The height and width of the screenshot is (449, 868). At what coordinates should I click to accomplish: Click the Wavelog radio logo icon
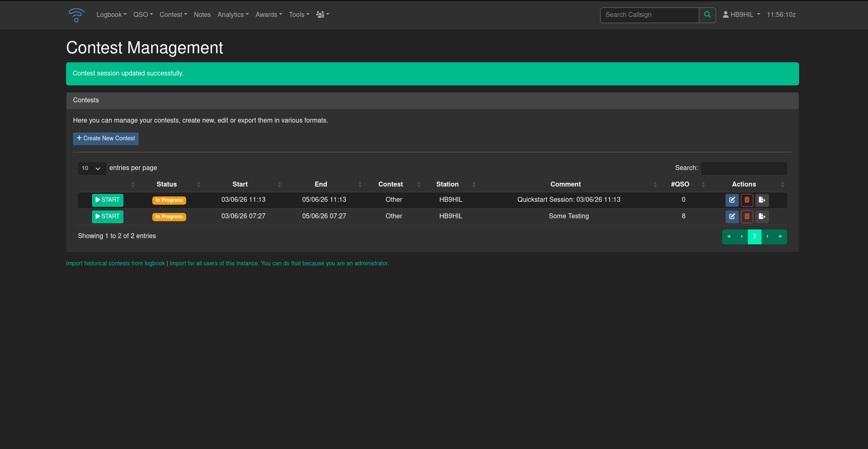[x=76, y=15]
